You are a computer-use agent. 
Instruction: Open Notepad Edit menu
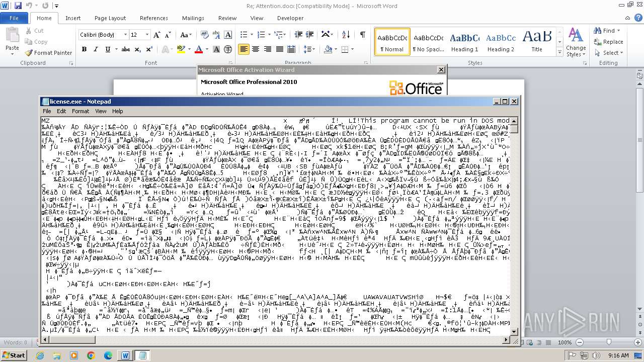coord(61,111)
